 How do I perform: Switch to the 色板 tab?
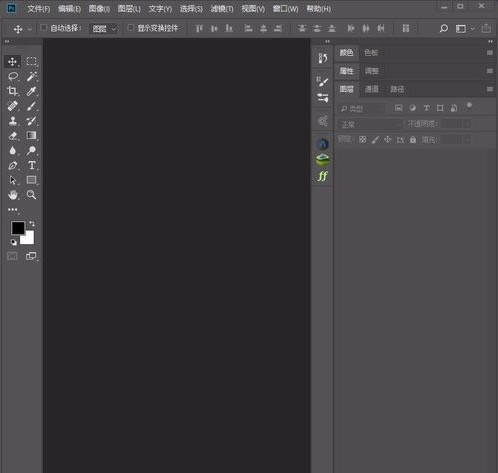[x=371, y=53]
